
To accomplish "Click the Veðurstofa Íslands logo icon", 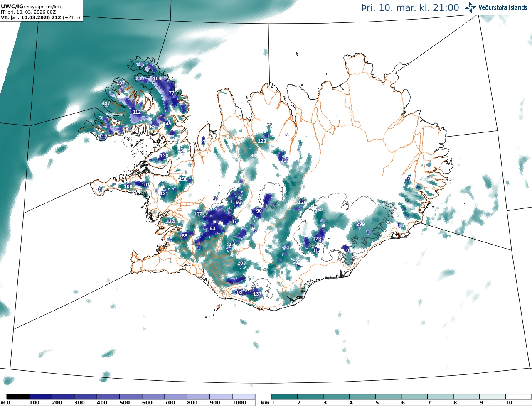I will click(x=471, y=7).
